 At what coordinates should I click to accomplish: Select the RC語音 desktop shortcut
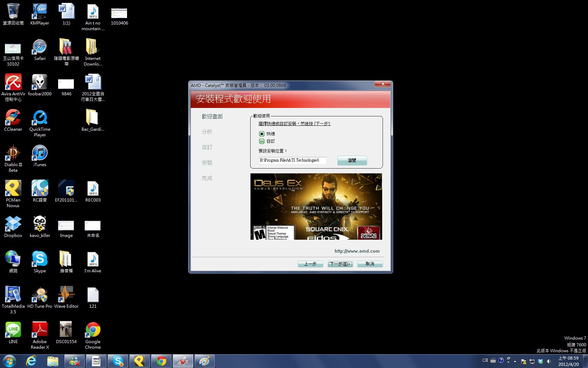40,191
